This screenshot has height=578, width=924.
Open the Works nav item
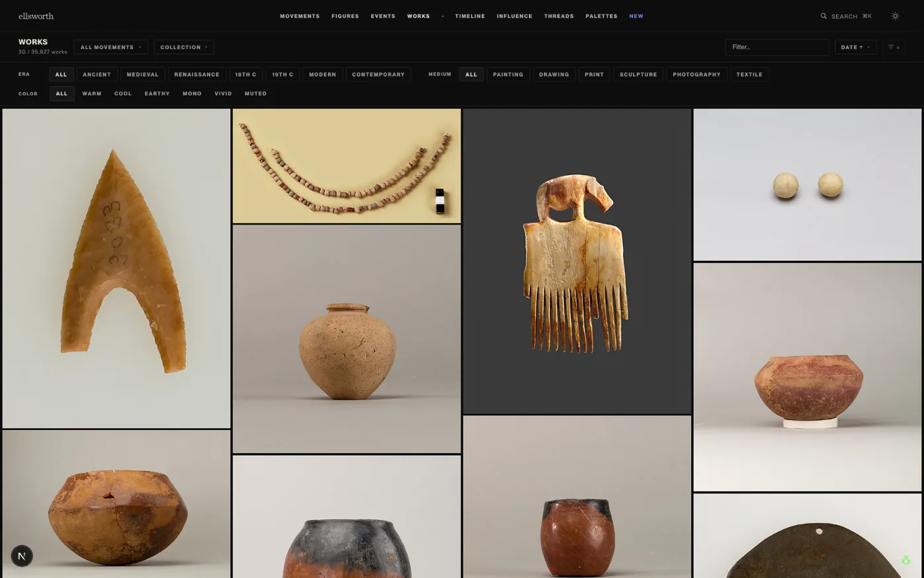[418, 16]
